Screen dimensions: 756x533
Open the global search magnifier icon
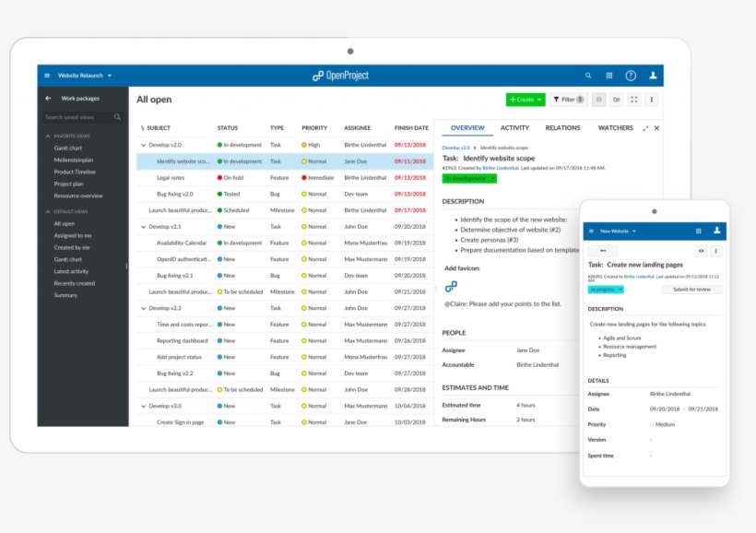point(588,75)
